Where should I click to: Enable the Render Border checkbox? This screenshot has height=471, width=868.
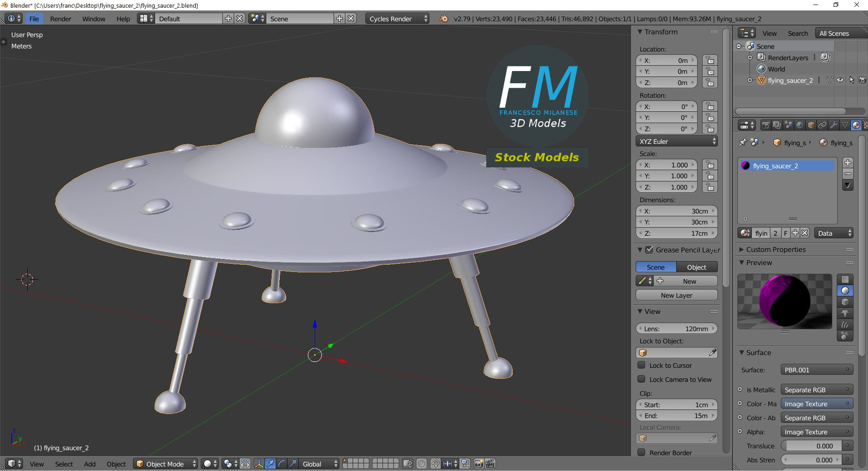click(x=641, y=452)
